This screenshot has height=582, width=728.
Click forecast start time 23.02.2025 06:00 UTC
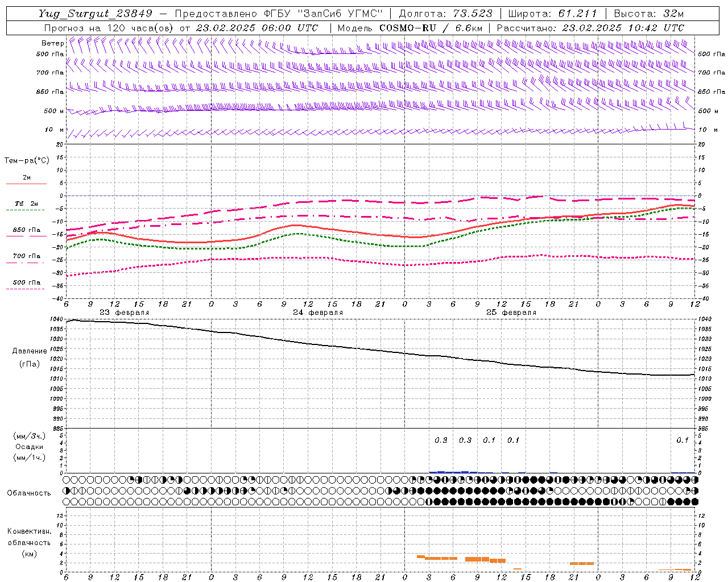pos(257,28)
